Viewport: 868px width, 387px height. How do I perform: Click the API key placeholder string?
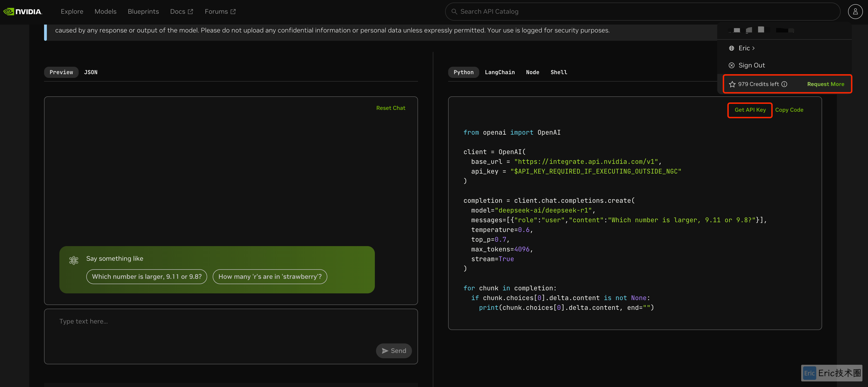click(596, 171)
